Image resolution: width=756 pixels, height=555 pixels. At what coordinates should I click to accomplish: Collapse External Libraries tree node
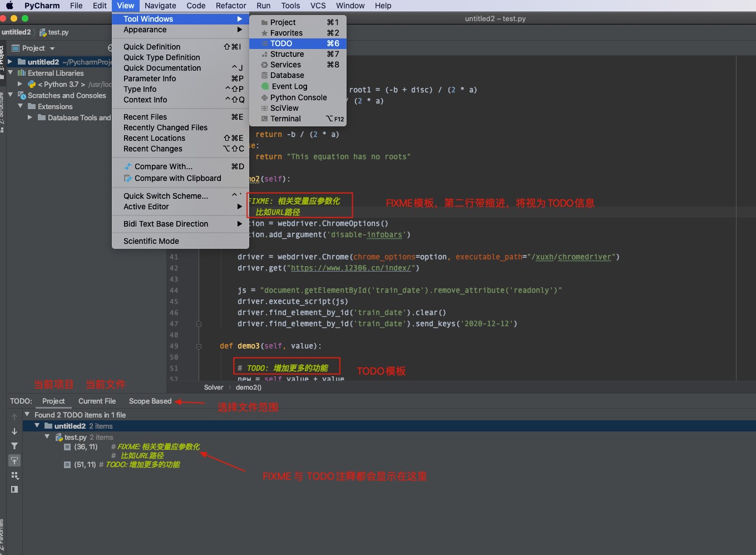10,73
